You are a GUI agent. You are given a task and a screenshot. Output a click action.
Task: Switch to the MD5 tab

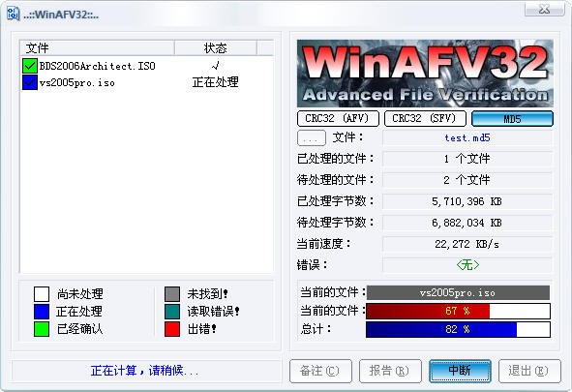(512, 119)
